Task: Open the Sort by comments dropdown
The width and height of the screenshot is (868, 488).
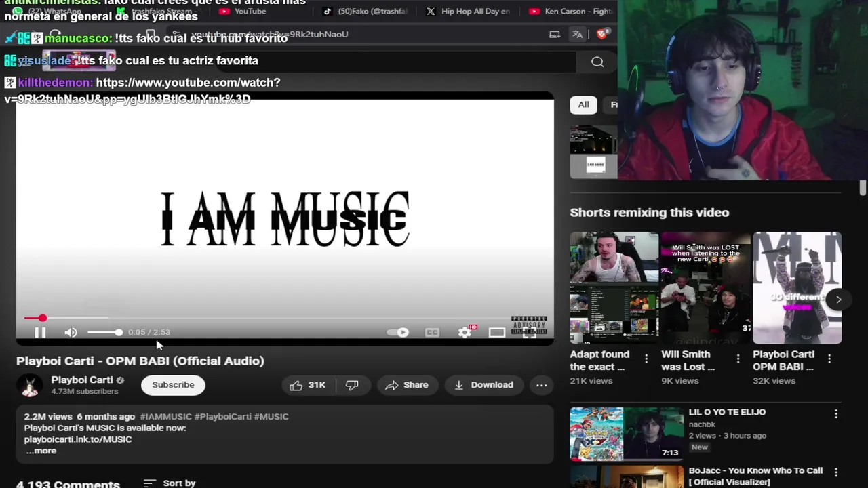Action: pos(170,483)
